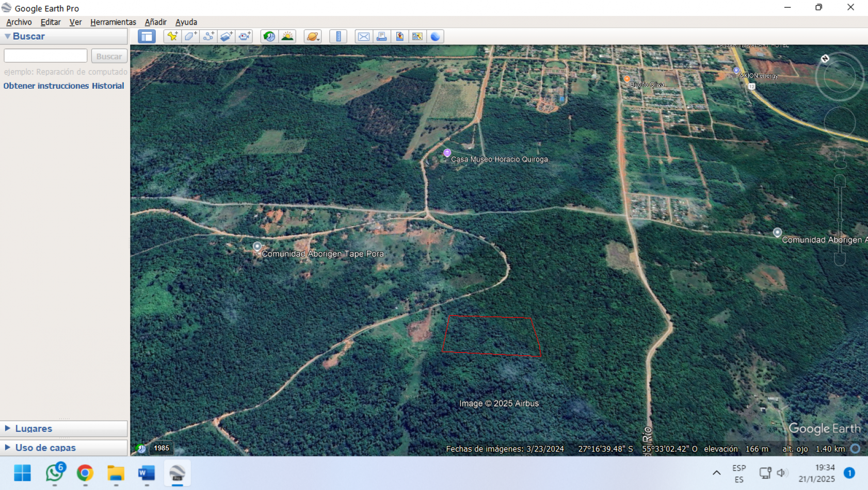868x490 pixels.
Task: Click the imagery date text 3/23/2024
Action: (x=544, y=449)
